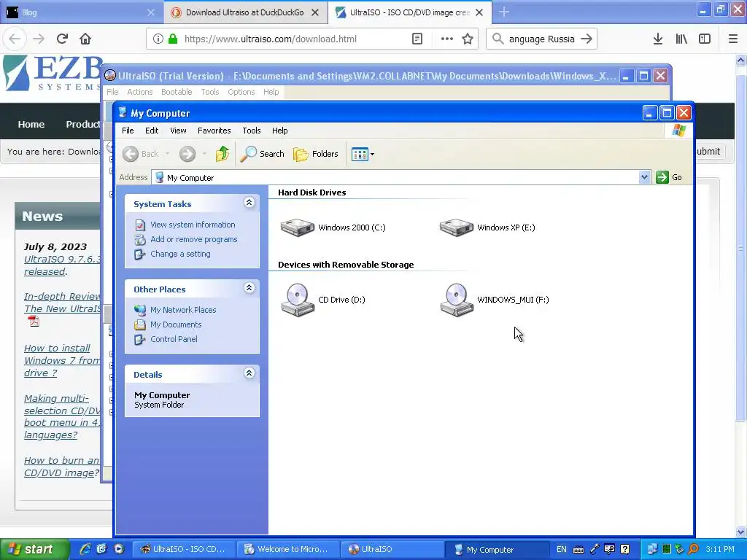Viewport: 747px width, 560px height.
Task: Open the Edit menu in My Computer
Action: [x=152, y=131]
